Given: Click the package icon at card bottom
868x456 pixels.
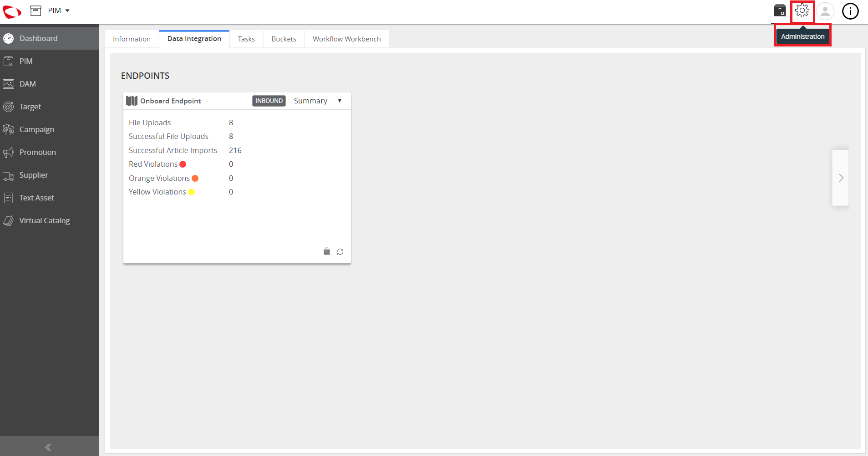Looking at the screenshot, I should (327, 251).
